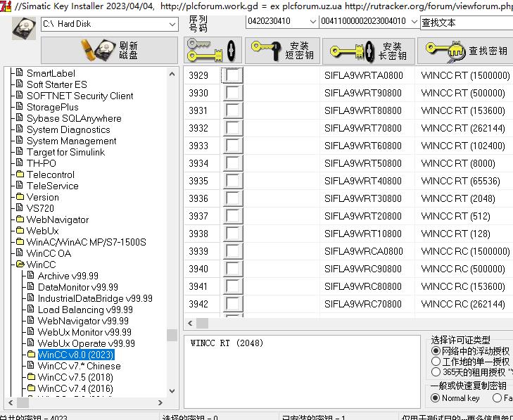513x420 pixels.
Task: Click the hard disk drive icon
Action: [23, 27]
